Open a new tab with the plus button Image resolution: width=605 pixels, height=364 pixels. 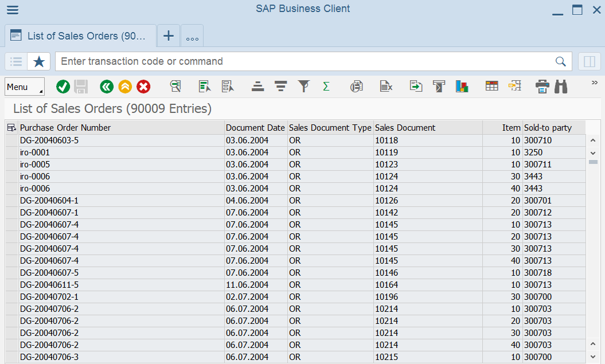(x=169, y=36)
